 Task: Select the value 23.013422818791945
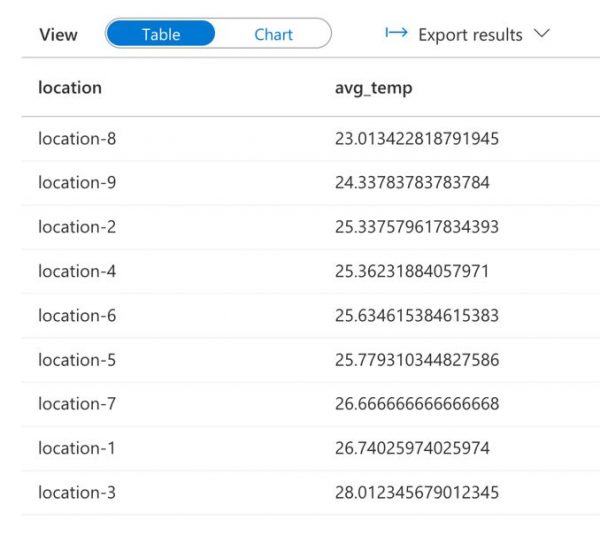point(417,139)
